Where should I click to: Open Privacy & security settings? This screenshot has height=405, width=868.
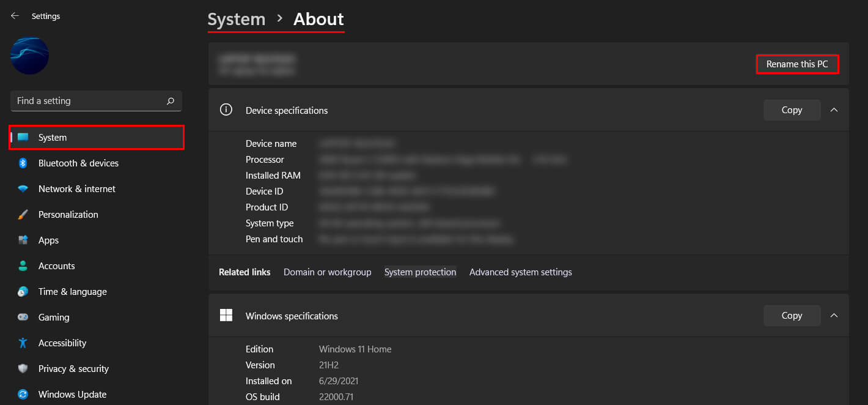(97, 369)
